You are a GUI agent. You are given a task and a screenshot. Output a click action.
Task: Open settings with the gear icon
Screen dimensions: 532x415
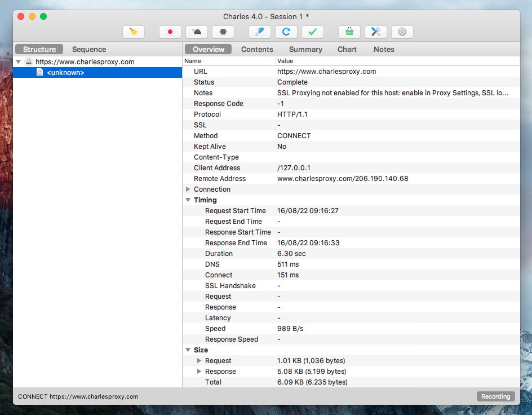click(x=402, y=32)
